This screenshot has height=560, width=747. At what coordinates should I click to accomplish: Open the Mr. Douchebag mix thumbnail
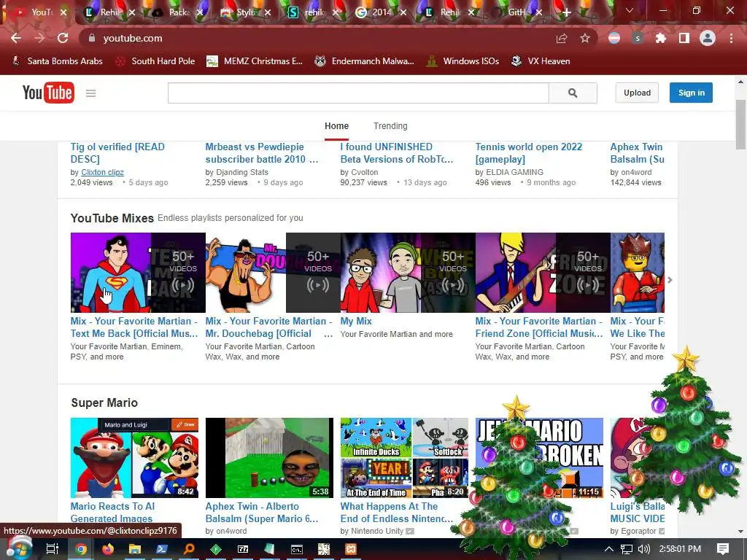coord(273,273)
